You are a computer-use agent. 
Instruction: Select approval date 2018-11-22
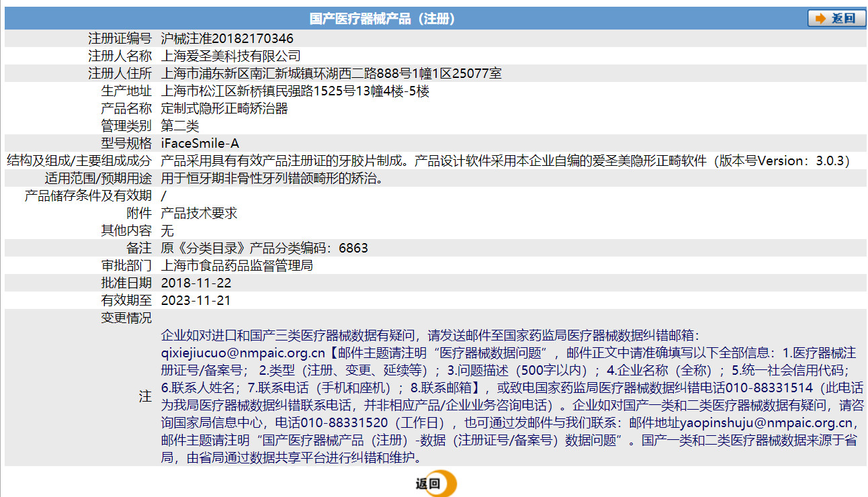point(196,283)
